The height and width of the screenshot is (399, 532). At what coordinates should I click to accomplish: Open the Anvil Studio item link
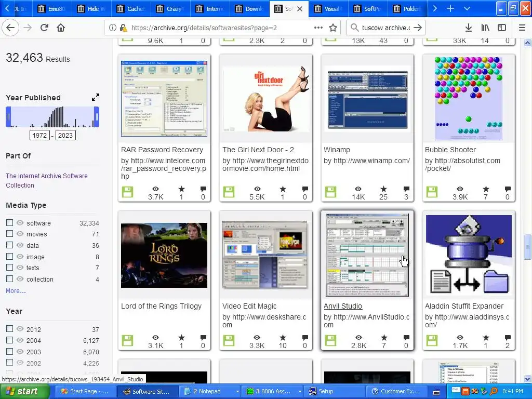click(343, 306)
